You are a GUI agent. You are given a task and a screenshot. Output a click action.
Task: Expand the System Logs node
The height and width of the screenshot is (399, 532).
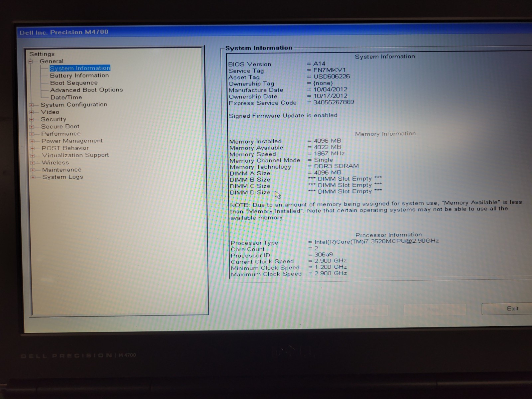point(33,177)
